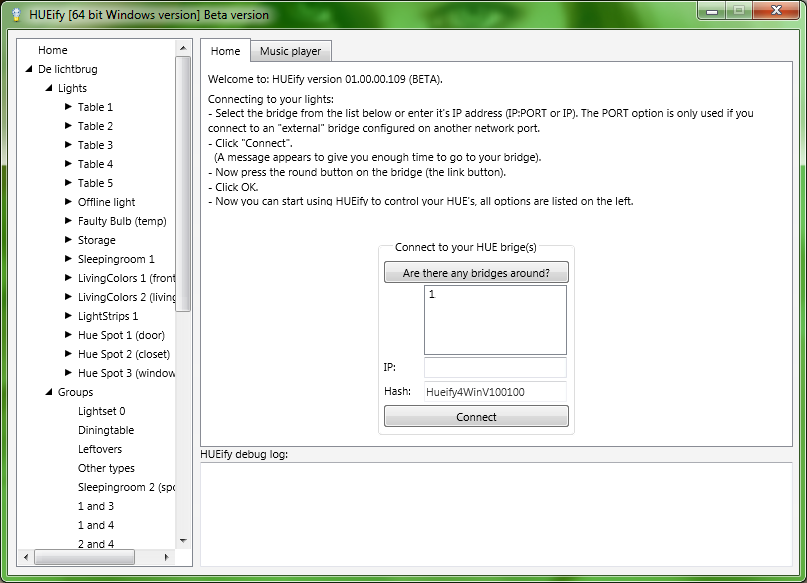Expand the LivingColors 2 node

[x=68, y=297]
